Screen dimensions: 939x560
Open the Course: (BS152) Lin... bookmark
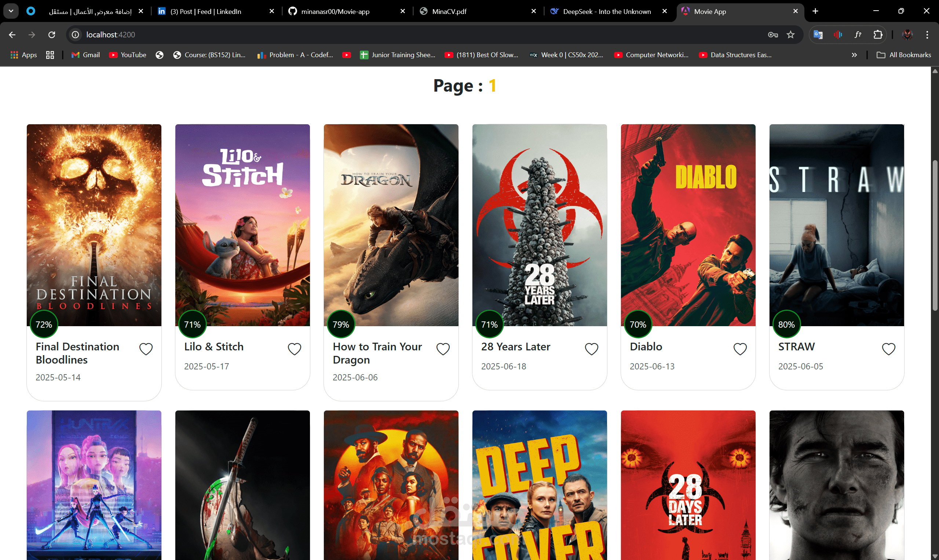209,55
